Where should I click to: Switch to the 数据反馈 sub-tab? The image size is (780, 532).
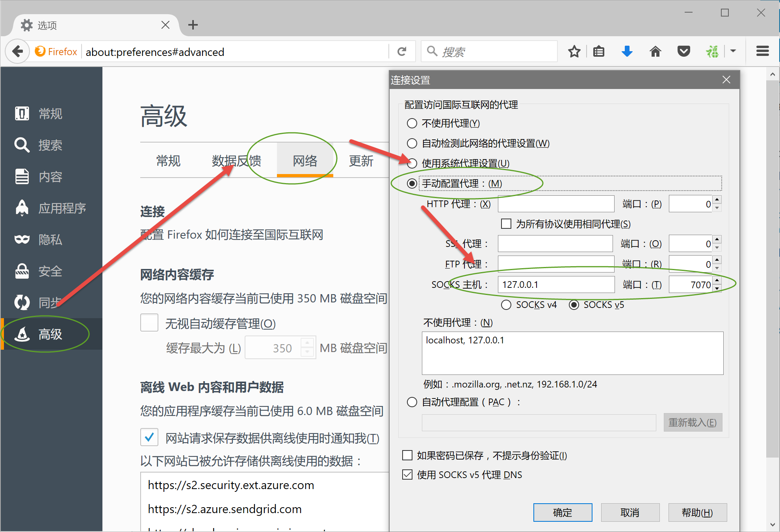pos(236,161)
